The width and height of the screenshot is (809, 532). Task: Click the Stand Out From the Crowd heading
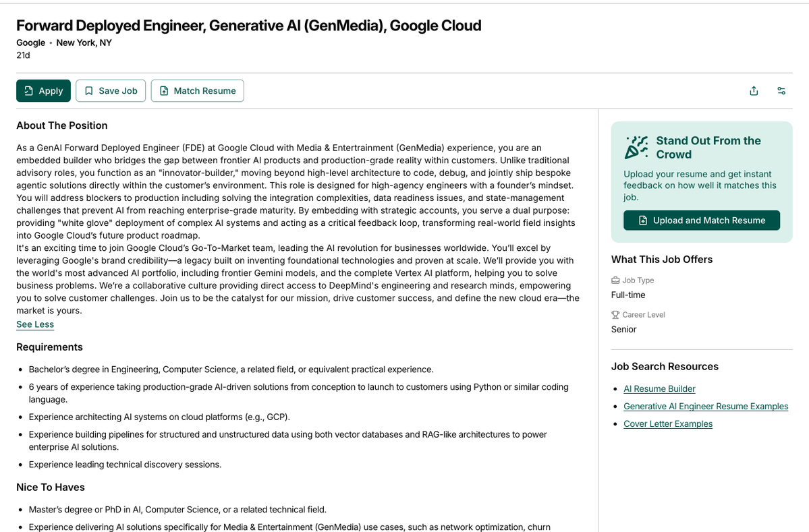point(708,148)
